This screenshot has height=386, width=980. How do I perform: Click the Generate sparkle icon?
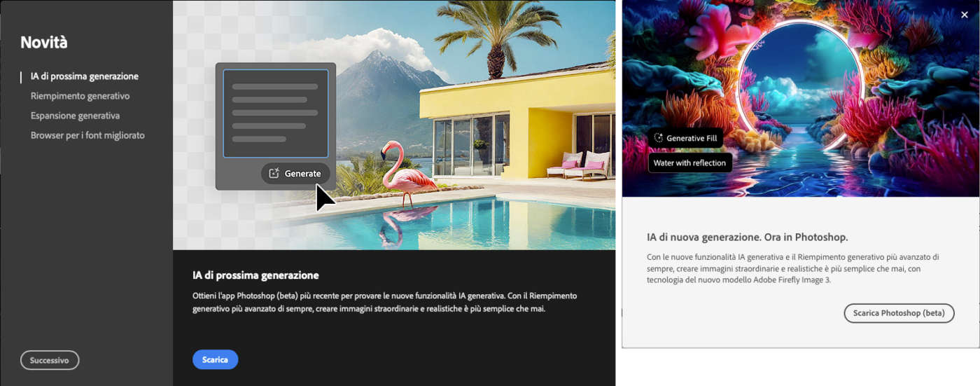[x=274, y=173]
